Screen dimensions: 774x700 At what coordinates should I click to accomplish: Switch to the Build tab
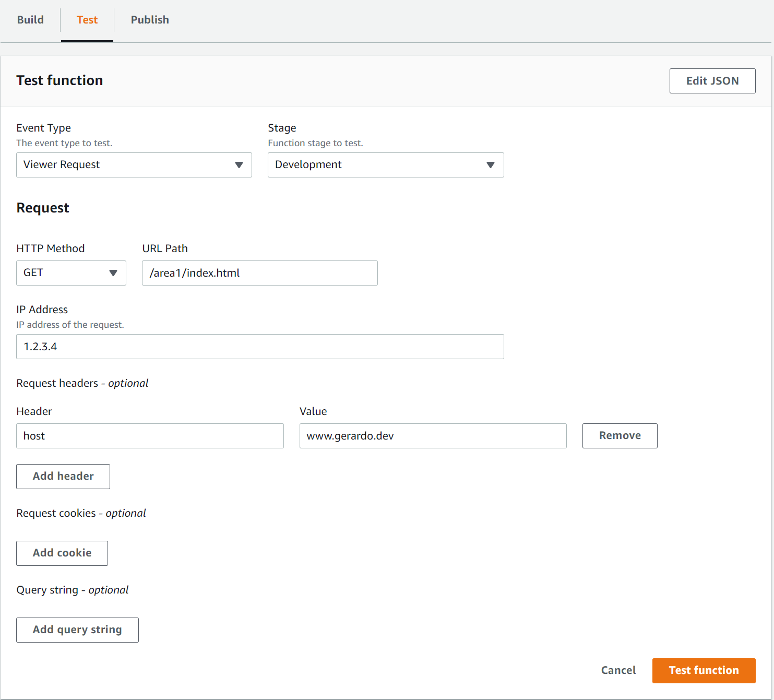30,20
